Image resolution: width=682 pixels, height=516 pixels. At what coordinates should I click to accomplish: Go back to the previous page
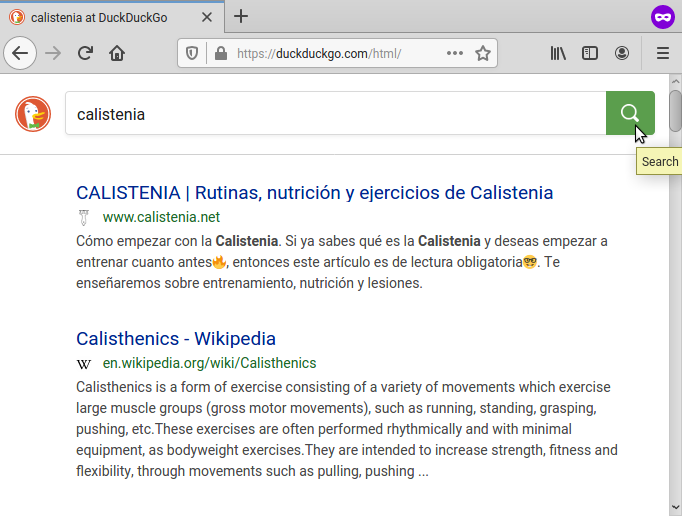click(20, 54)
